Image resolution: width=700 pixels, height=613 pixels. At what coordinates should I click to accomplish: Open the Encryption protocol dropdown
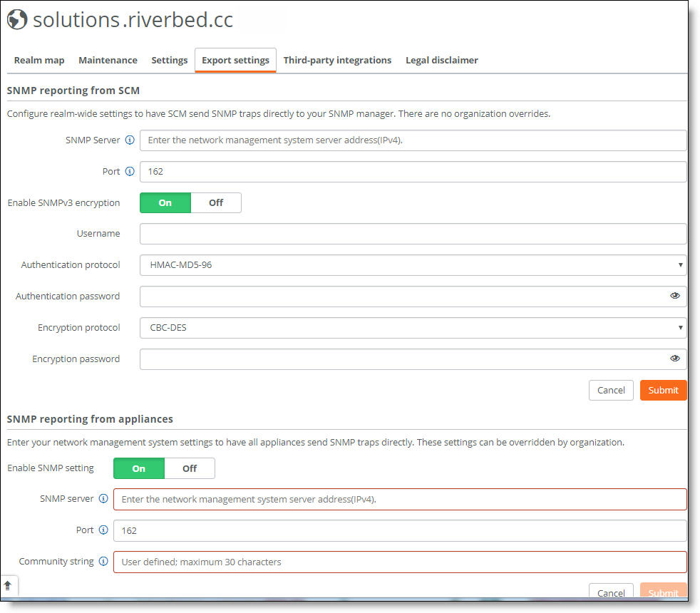click(413, 328)
